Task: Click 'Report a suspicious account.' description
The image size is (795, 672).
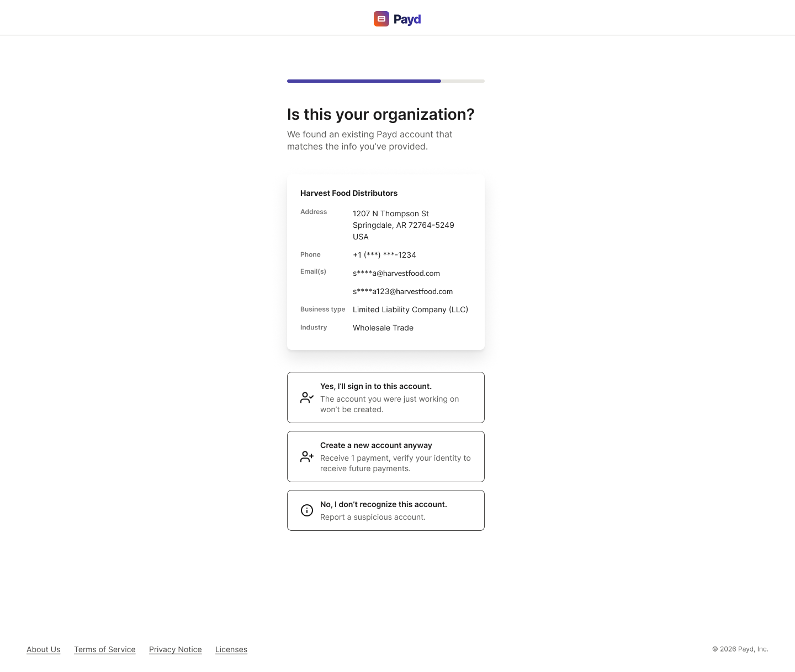Action: click(x=373, y=517)
